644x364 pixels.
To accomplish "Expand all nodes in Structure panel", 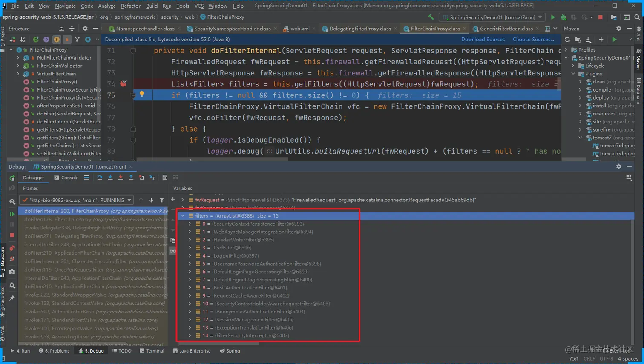I will pos(61,29).
